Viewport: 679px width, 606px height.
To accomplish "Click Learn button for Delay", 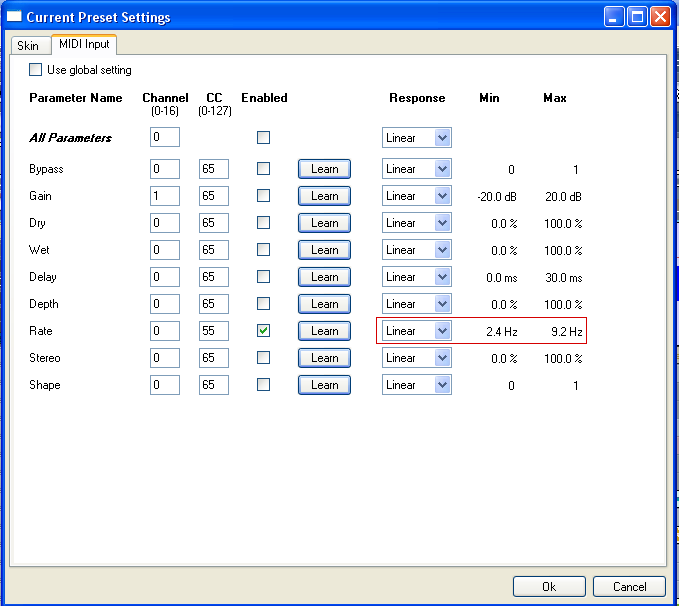I will click(324, 277).
